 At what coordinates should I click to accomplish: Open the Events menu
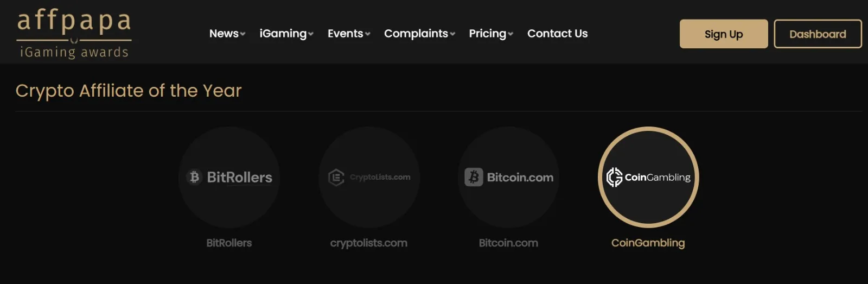click(345, 34)
